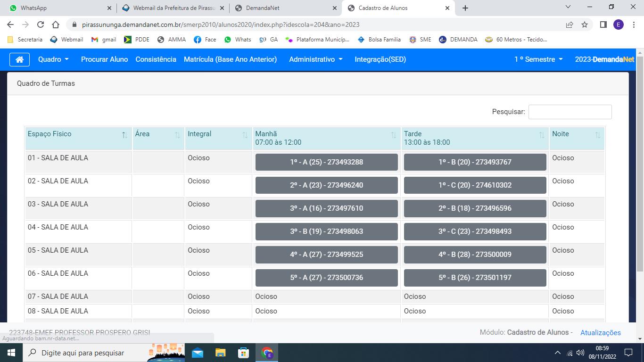Screen dimensions: 644x362
Task: Click the share page icon in address bar
Action: pos(570,25)
